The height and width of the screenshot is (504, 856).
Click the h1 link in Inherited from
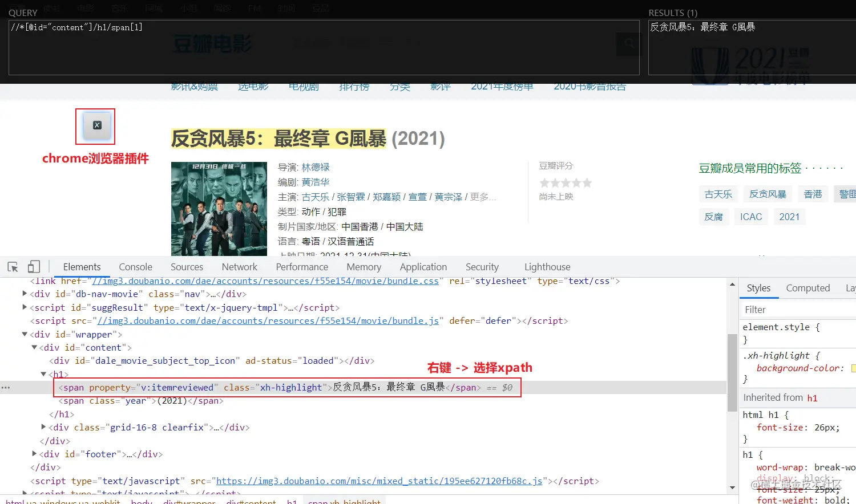tap(812, 398)
